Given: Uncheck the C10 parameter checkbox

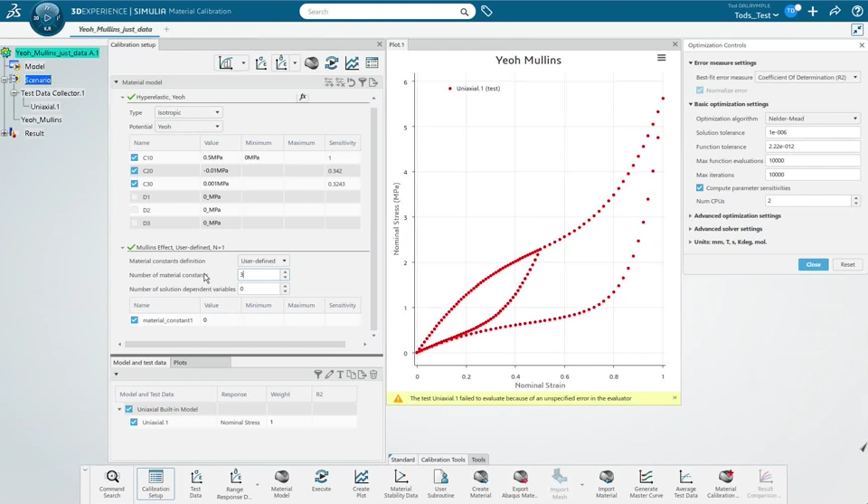Looking at the screenshot, I should pyautogui.click(x=134, y=157).
